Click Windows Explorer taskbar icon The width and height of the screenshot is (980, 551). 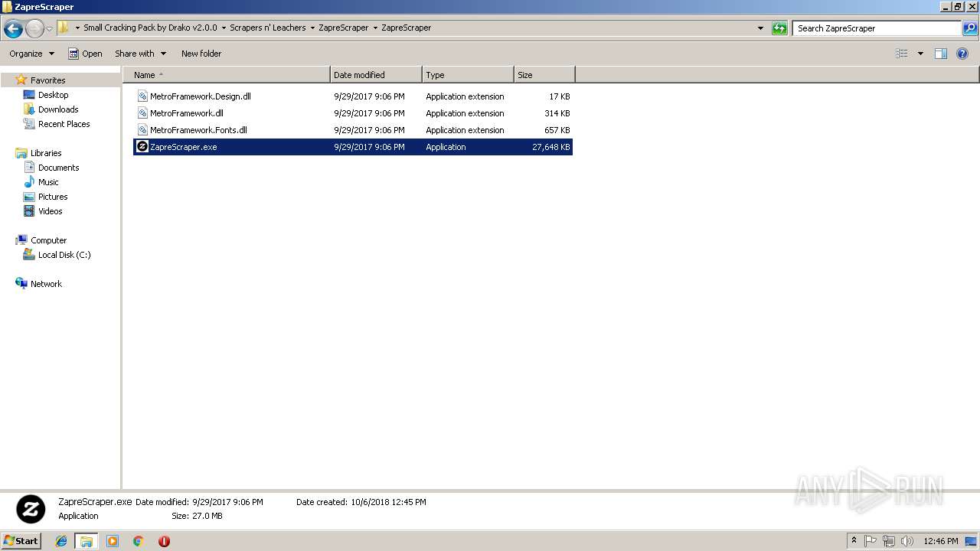[87, 541]
